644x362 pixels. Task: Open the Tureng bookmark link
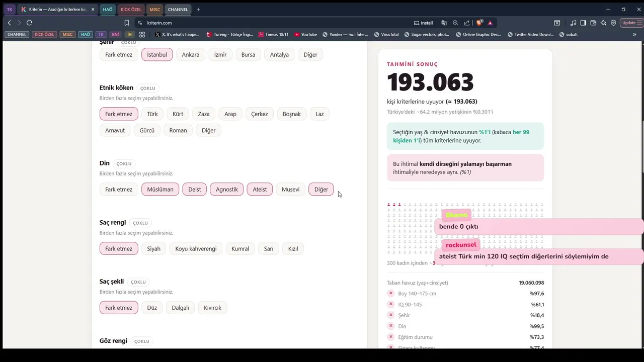[x=229, y=34]
